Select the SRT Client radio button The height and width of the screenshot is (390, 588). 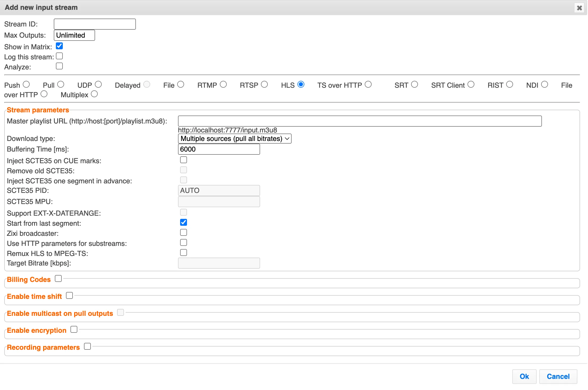pyautogui.click(x=471, y=85)
